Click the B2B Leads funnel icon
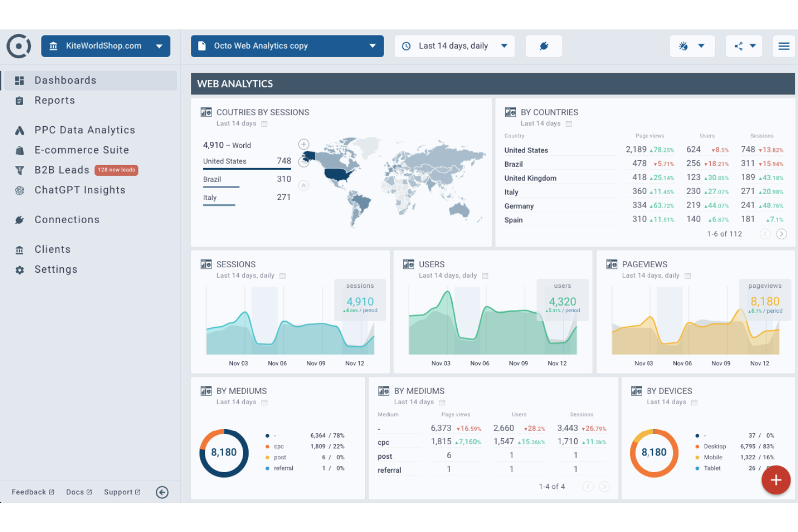798x532 pixels. tap(19, 170)
